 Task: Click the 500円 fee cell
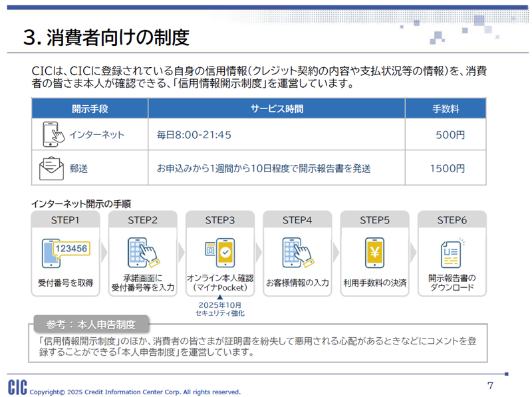[x=450, y=135]
